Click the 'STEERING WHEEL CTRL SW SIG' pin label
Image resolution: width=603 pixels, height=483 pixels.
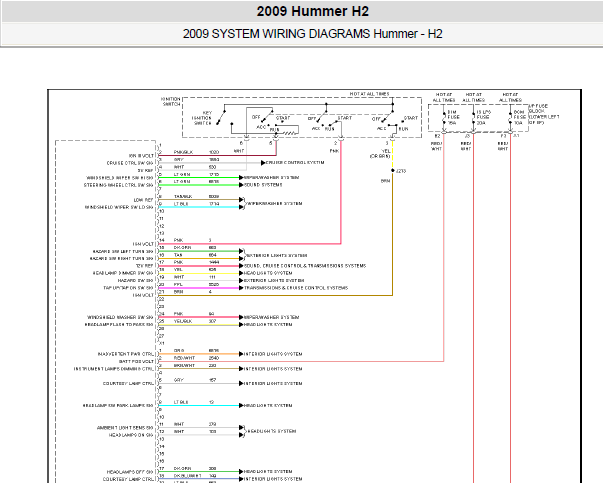118,185
